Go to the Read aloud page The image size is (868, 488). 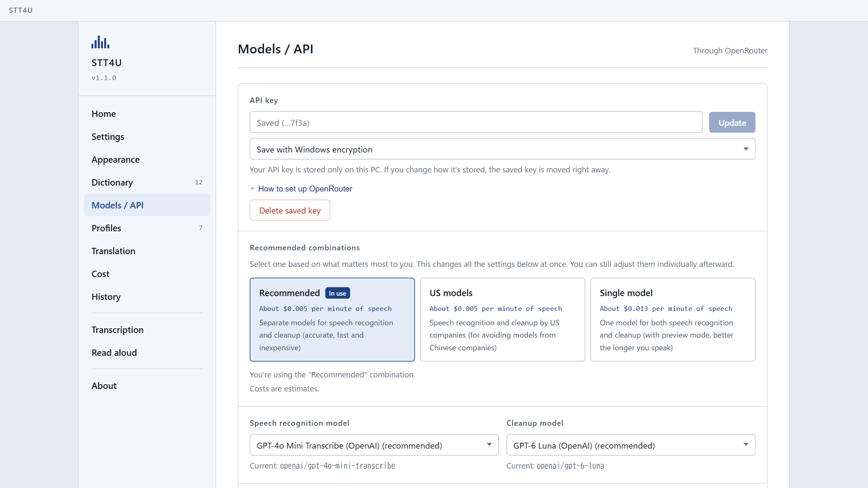coord(147,352)
